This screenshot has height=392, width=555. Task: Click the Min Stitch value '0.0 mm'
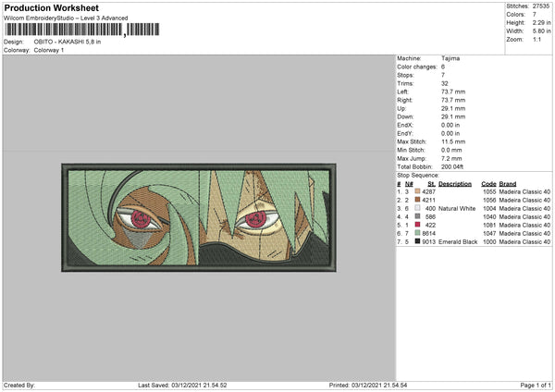[451, 150]
